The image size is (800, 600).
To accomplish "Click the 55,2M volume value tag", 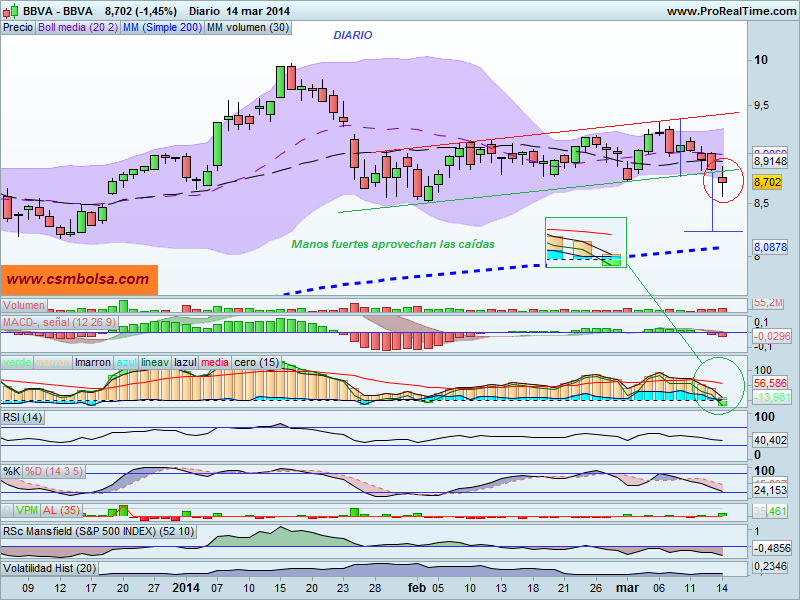I will point(768,303).
